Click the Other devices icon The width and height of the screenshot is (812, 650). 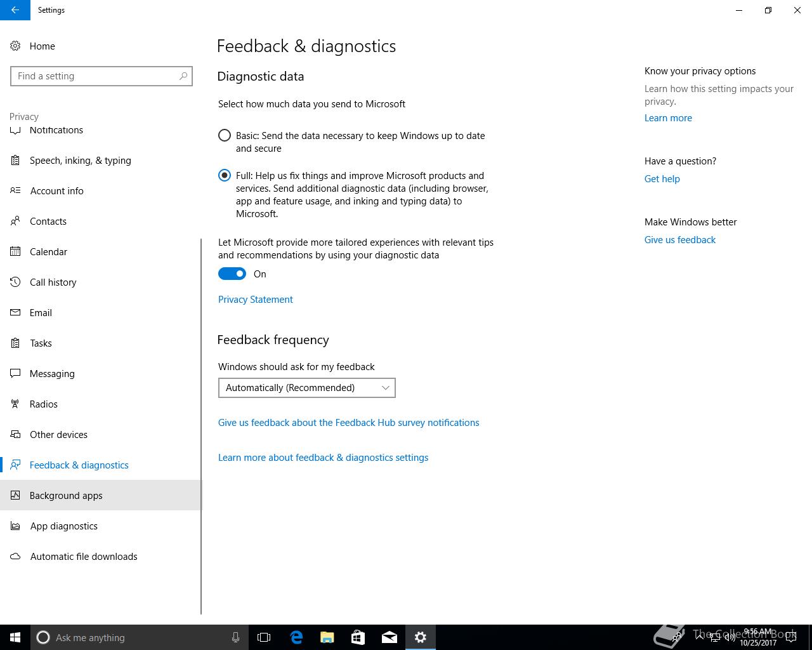[15, 435]
